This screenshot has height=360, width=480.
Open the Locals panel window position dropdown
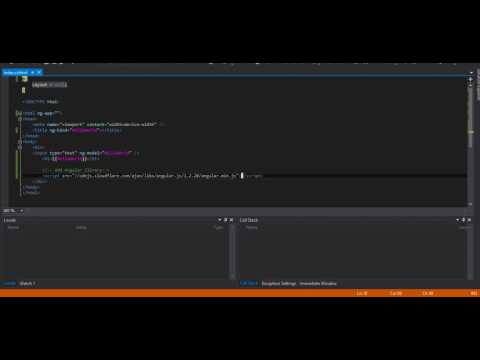pyautogui.click(x=220, y=220)
